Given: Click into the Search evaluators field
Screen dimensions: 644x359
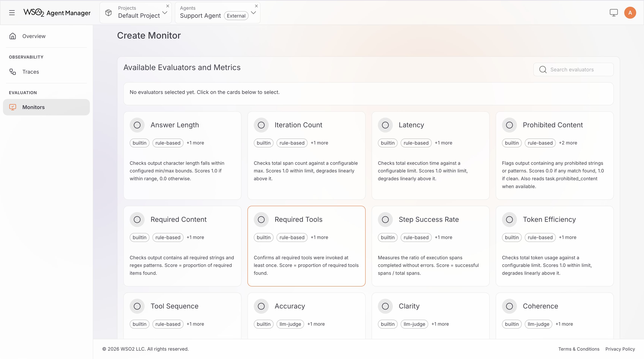Looking at the screenshot, I should tap(573, 70).
